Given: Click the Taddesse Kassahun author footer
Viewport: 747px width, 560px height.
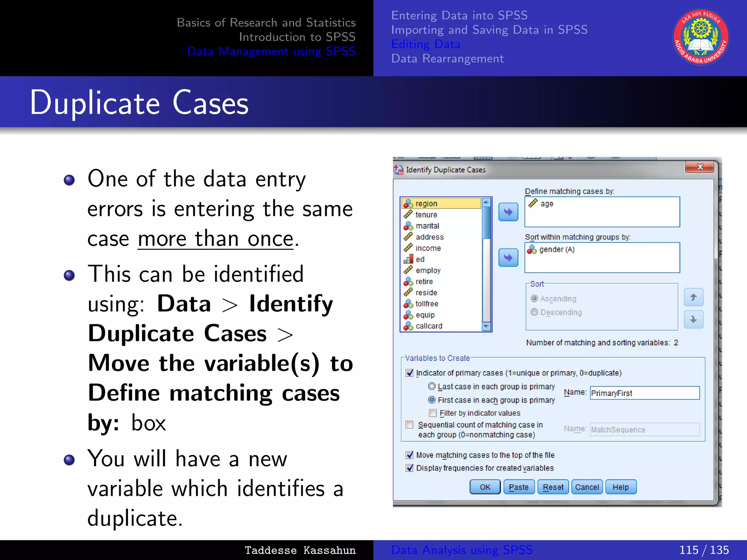Looking at the screenshot, I should [x=300, y=550].
